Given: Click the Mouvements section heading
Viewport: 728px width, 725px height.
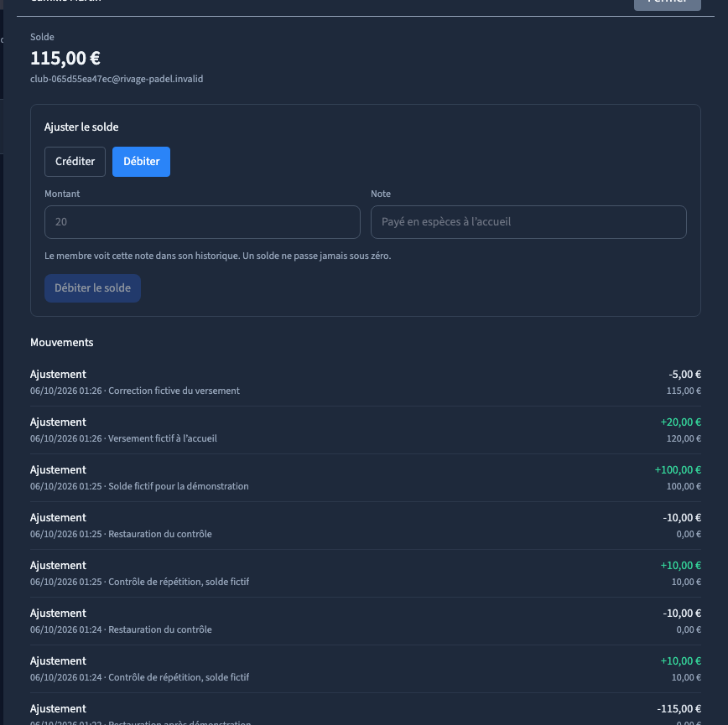Looking at the screenshot, I should coord(62,342).
